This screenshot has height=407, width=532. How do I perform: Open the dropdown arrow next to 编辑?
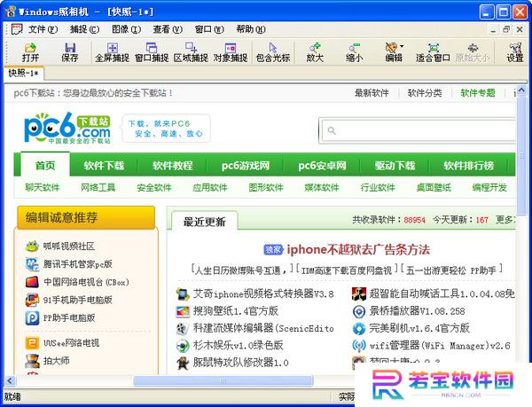tap(402, 46)
